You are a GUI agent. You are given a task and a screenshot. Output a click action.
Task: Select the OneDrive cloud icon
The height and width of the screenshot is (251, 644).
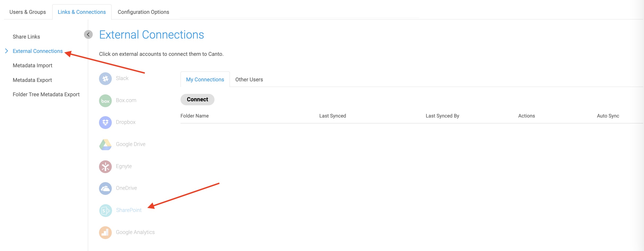click(x=105, y=189)
